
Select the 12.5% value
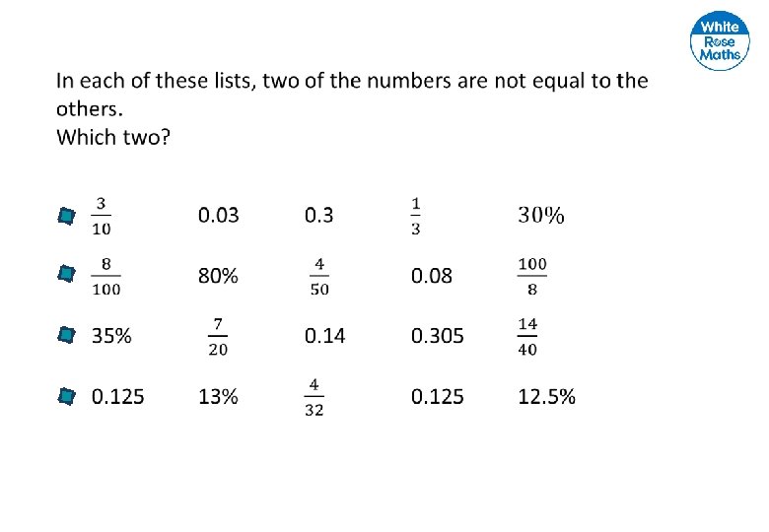[546, 397]
